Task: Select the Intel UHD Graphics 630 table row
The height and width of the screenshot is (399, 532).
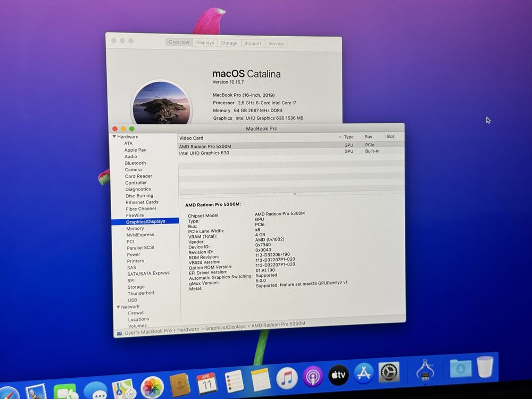Action: click(x=291, y=152)
